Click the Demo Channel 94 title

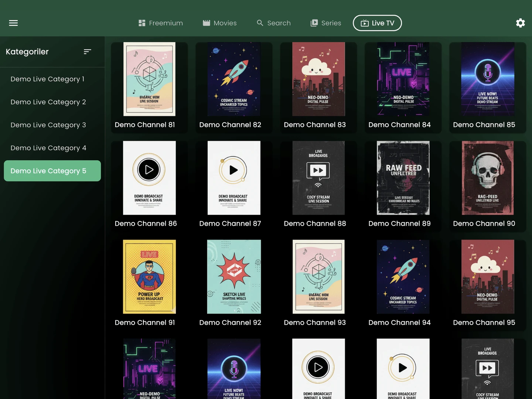(399, 323)
